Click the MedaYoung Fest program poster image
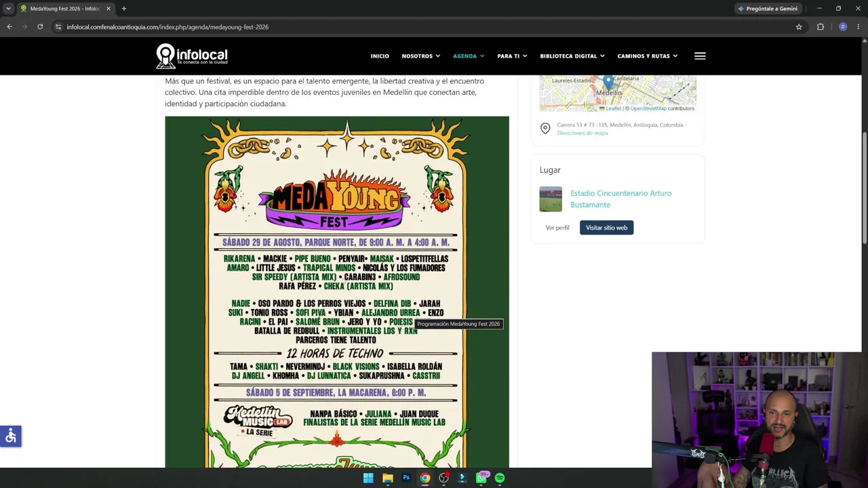This screenshot has height=488, width=868. 337,292
